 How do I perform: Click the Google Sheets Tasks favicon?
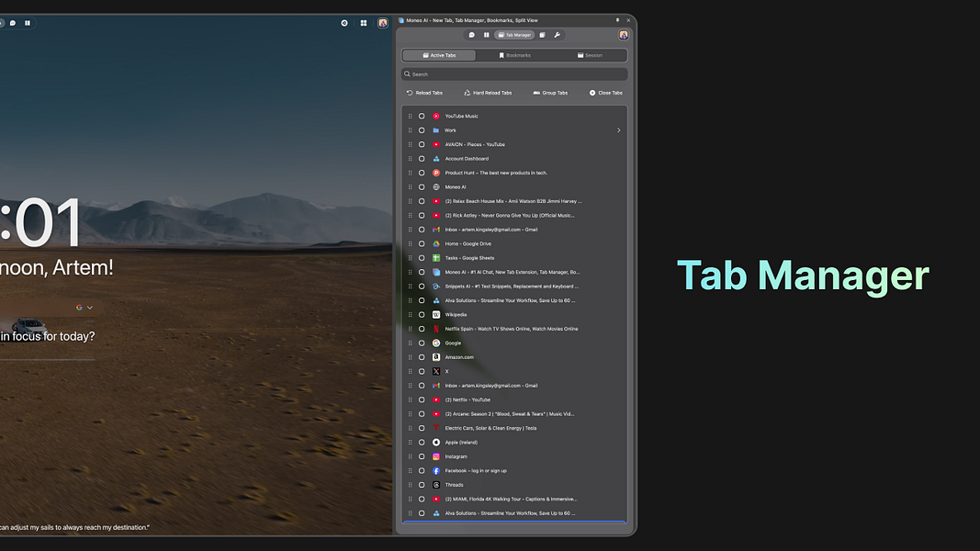(x=436, y=258)
